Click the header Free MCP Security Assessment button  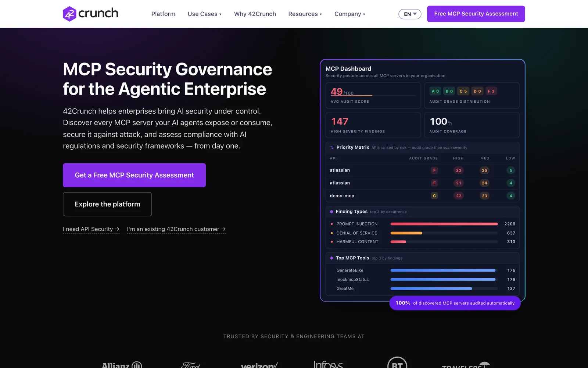pyautogui.click(x=476, y=14)
